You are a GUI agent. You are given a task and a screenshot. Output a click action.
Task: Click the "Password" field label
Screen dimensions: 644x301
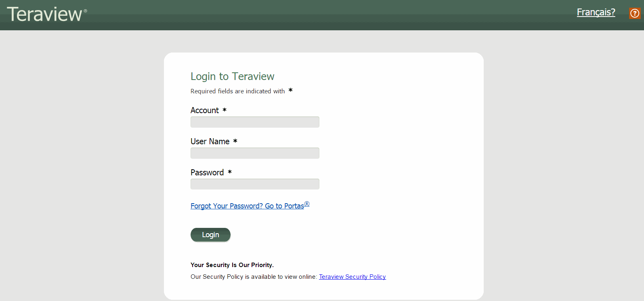(207, 173)
